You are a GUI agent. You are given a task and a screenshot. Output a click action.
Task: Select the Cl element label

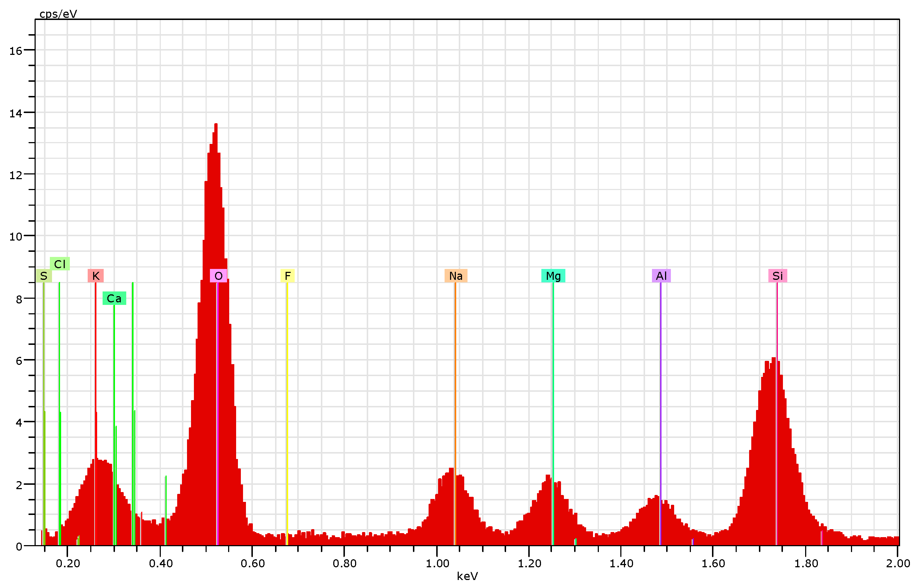point(60,264)
